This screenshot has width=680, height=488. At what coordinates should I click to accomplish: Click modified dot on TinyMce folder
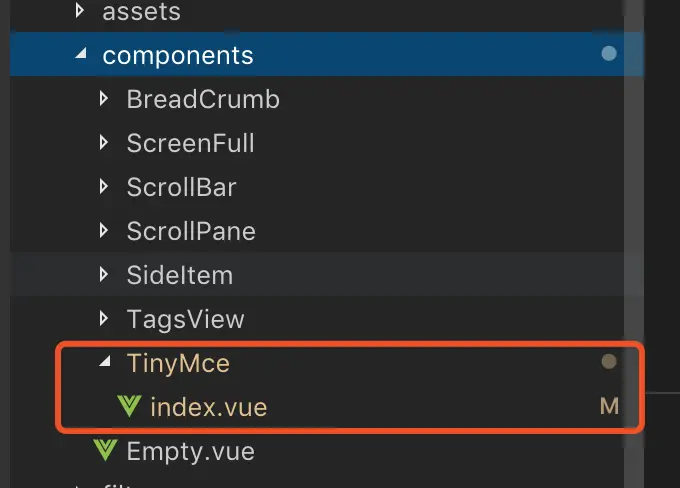pos(608,363)
